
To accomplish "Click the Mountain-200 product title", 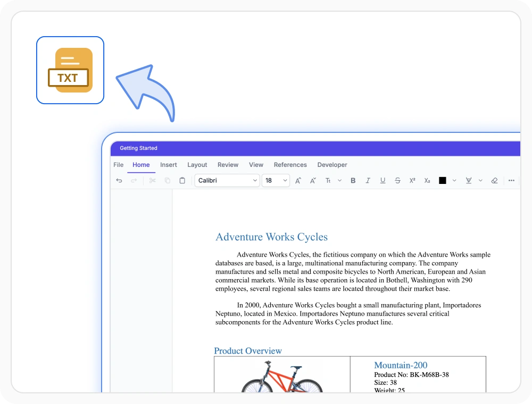I will click(401, 365).
